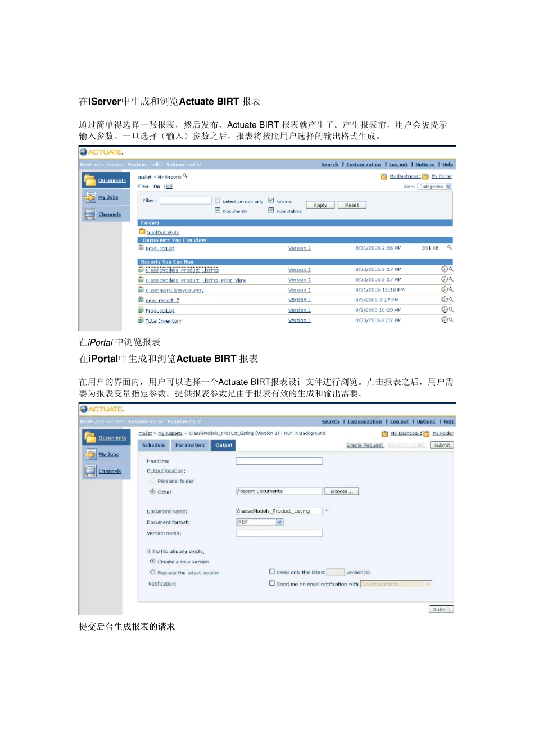
Task: Switch to the Parameters tab
Action: [x=190, y=445]
